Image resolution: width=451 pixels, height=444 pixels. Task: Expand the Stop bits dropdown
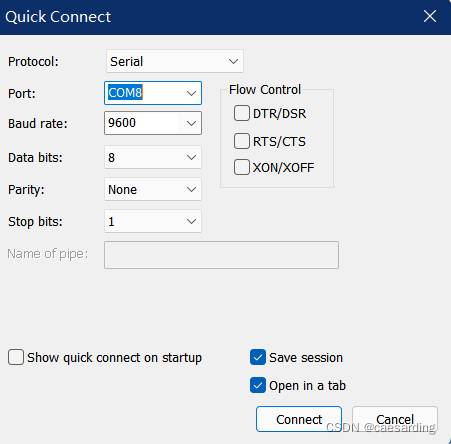tap(153, 221)
